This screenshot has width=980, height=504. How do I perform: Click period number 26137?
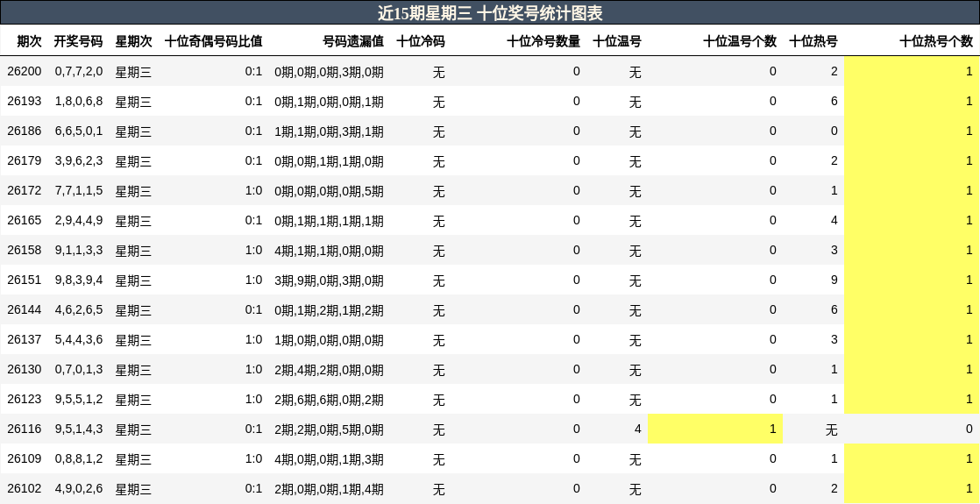25,339
